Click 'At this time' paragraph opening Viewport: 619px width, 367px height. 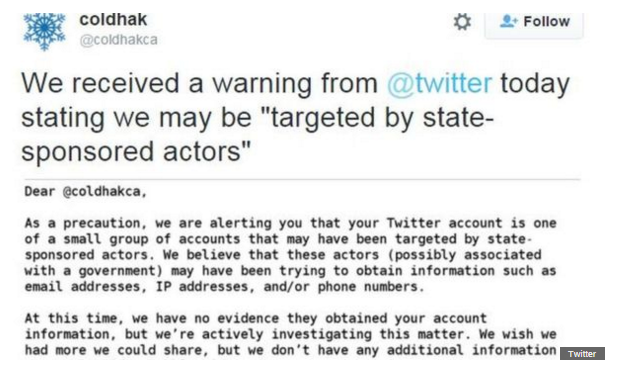pos(74,318)
